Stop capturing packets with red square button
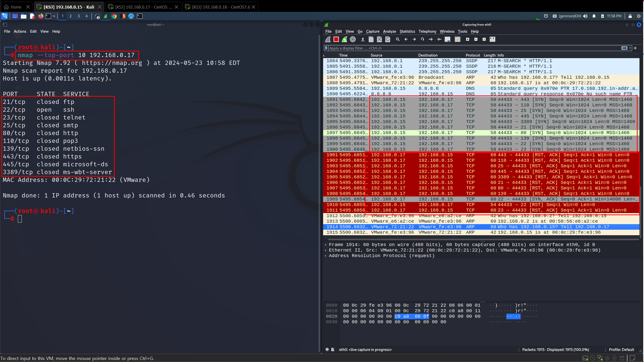 (x=336, y=39)
